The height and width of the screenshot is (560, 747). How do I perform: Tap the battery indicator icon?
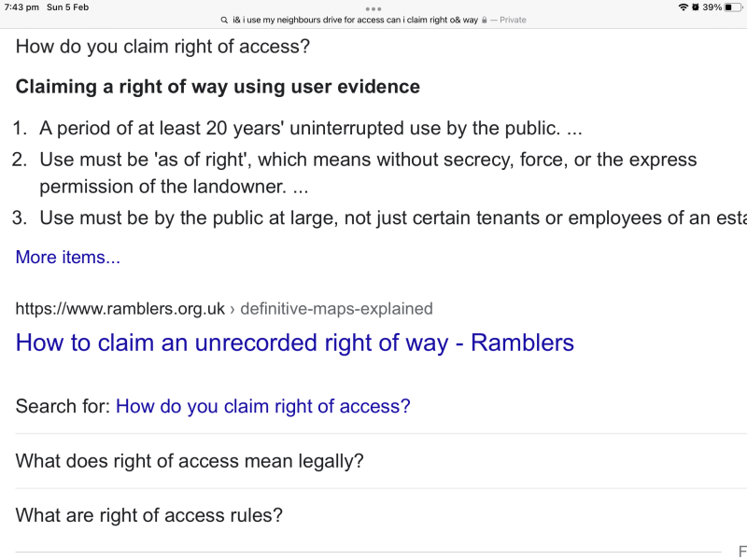click(x=733, y=7)
